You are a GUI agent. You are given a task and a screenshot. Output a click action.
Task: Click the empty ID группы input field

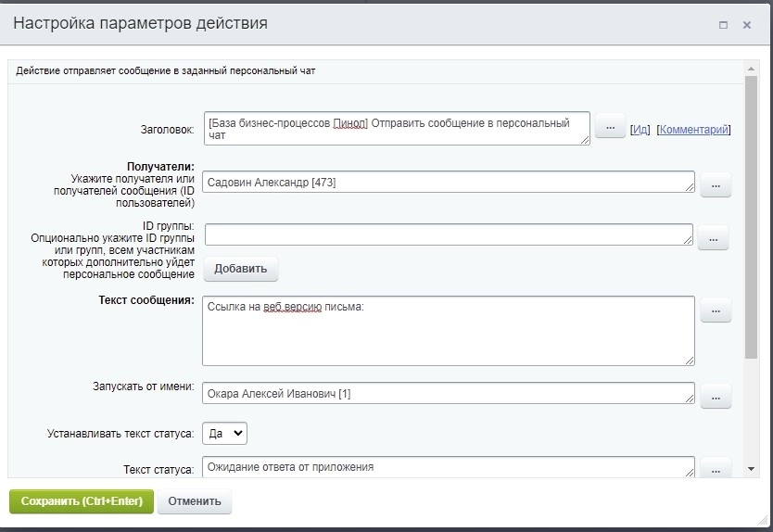click(448, 235)
